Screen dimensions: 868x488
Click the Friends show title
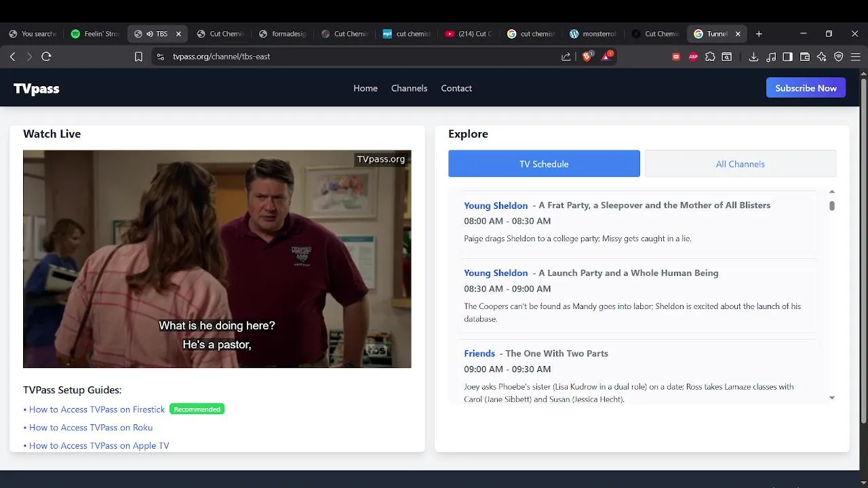pyautogui.click(x=479, y=354)
